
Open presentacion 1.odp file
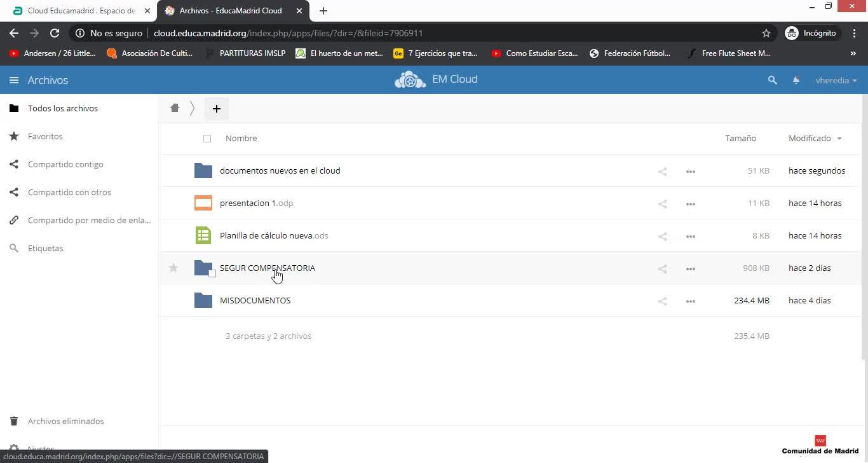256,203
